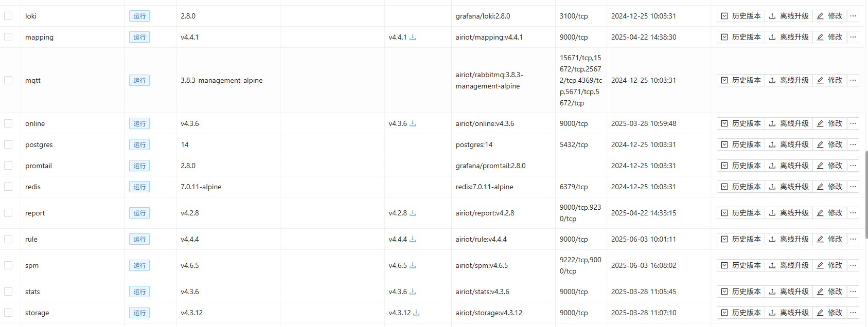Open more actions menu for mapping row

click(x=853, y=37)
